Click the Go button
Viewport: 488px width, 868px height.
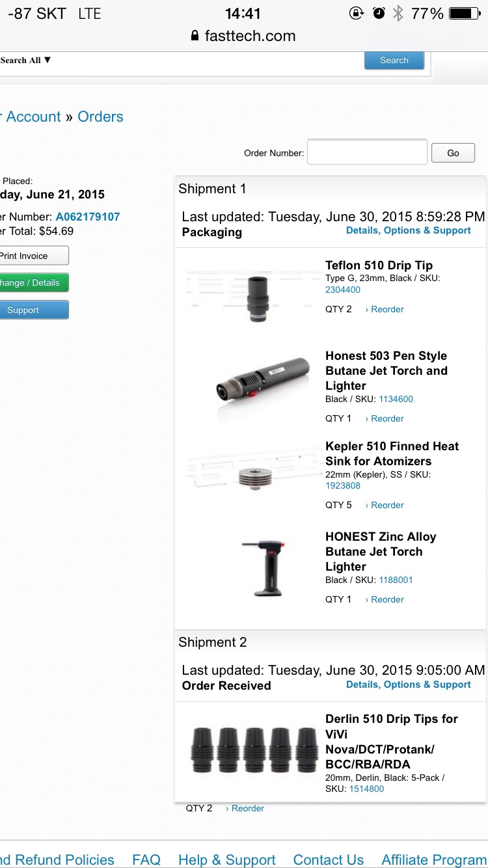click(x=453, y=154)
